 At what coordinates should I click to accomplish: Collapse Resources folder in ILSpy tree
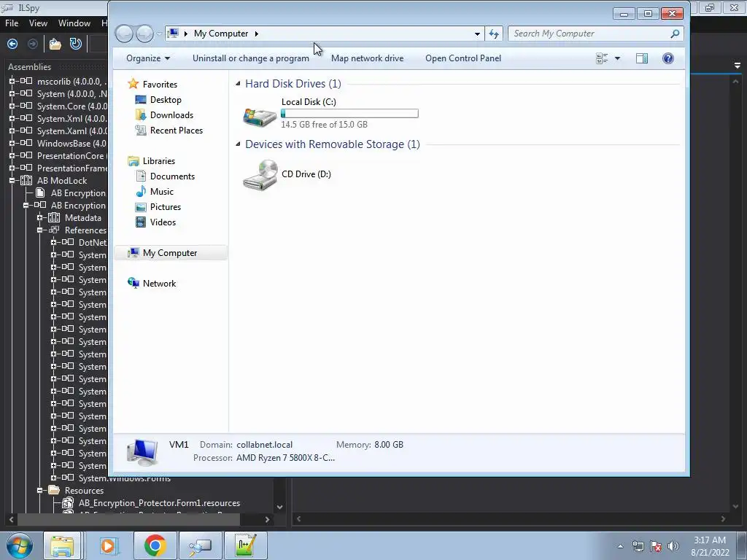point(39,490)
